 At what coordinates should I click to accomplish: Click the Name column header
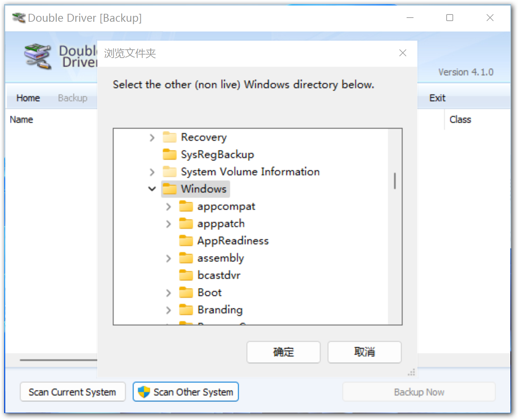point(21,119)
